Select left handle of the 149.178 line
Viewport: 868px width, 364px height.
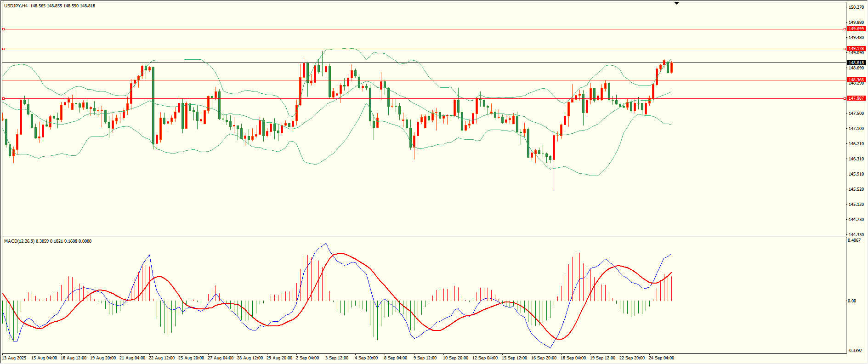click(4, 49)
